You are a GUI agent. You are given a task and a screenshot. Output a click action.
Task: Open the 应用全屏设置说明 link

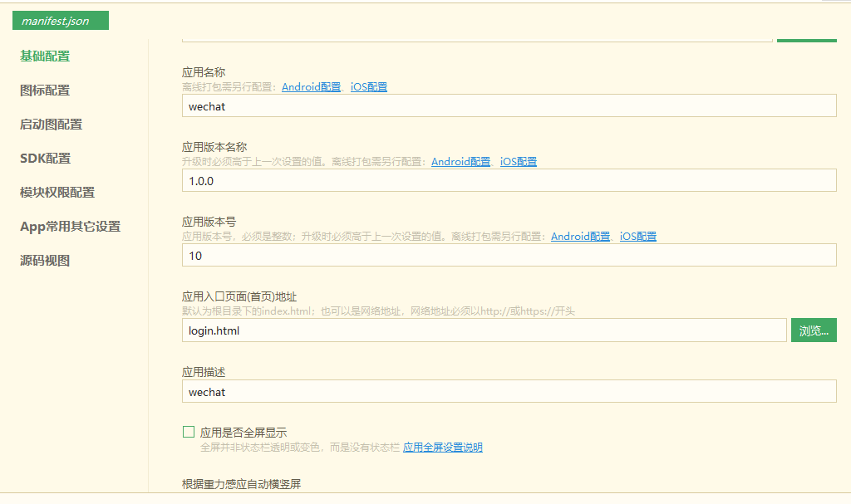(442, 447)
